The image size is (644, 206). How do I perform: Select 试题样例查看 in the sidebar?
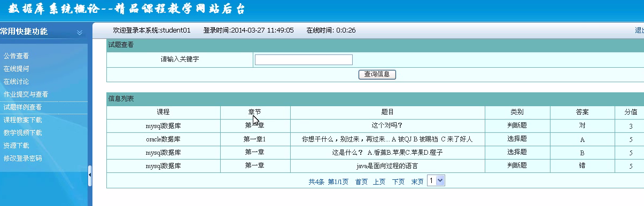(22, 107)
